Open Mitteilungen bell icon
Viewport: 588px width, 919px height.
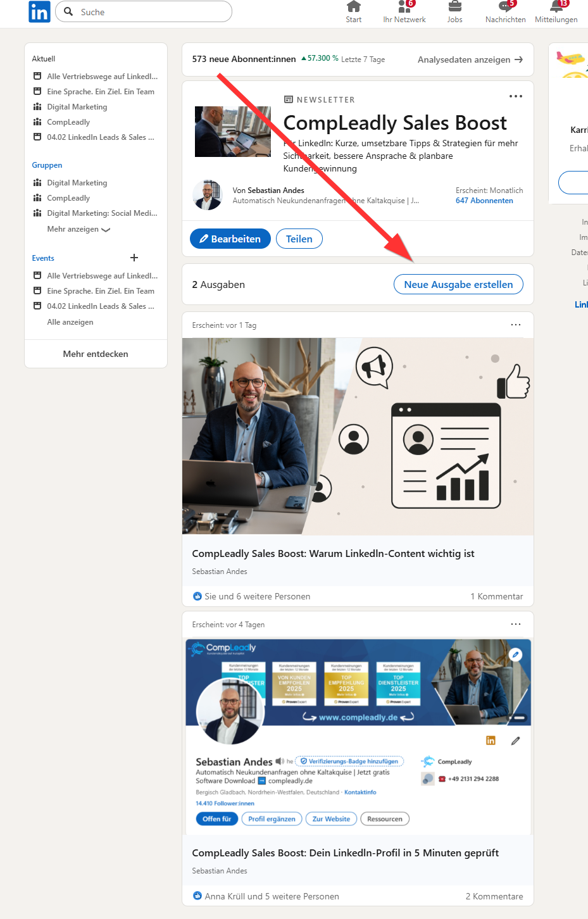(556, 8)
